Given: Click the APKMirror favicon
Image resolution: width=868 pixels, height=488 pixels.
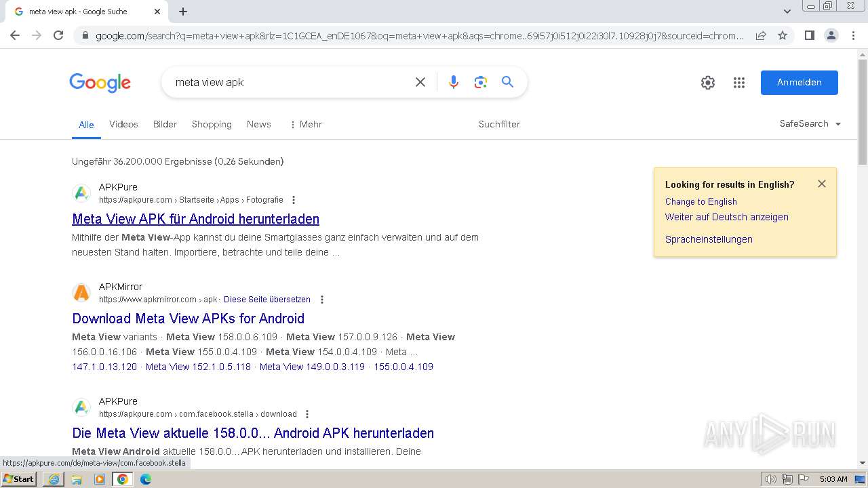Looking at the screenshot, I should [81, 293].
